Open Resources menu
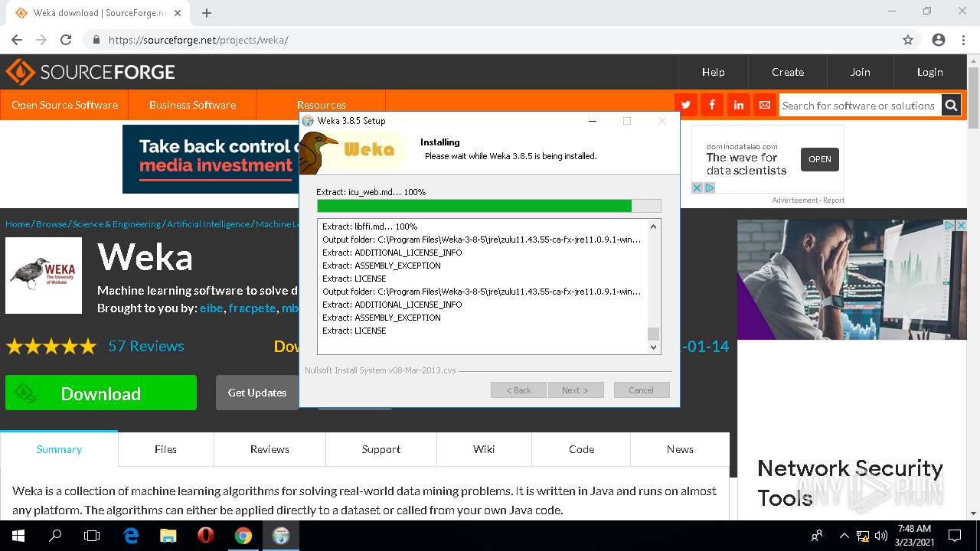This screenshot has width=980, height=551. [x=321, y=105]
